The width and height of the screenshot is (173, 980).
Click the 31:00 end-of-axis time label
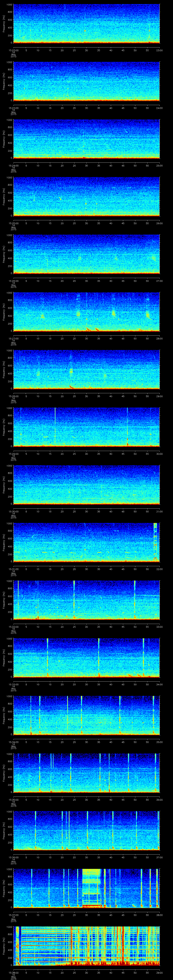[159, 511]
